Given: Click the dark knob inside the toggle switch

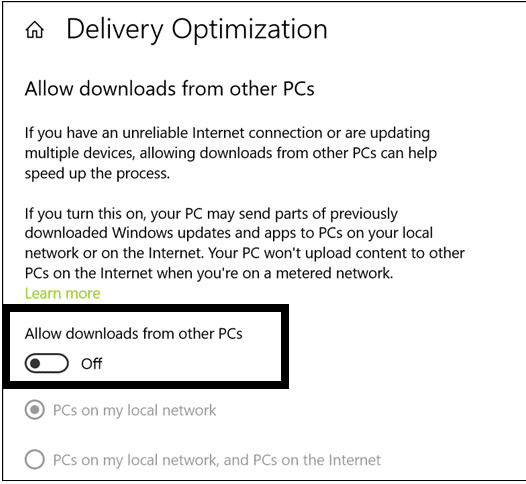Looking at the screenshot, I should coord(35,363).
